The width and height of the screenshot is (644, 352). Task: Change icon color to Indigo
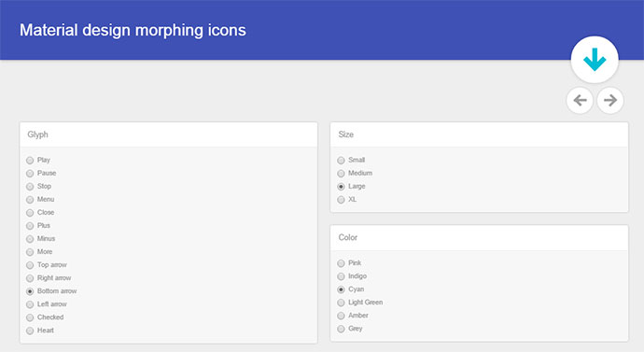click(341, 276)
